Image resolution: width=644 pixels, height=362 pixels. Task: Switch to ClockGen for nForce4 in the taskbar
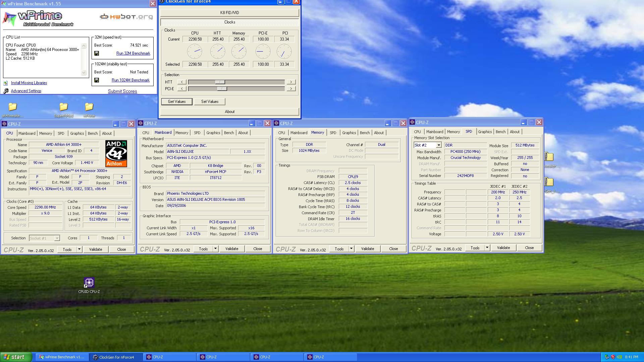pyautogui.click(x=116, y=357)
